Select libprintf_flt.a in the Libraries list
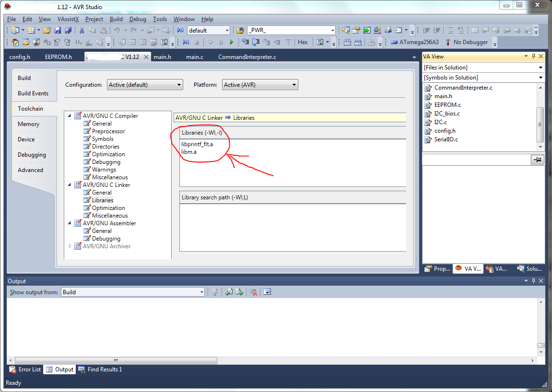The width and height of the screenshot is (552, 392). (x=197, y=144)
